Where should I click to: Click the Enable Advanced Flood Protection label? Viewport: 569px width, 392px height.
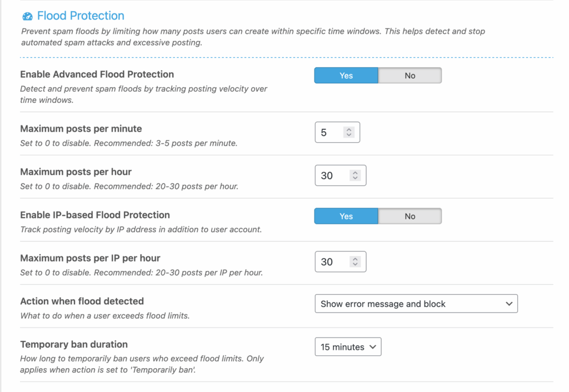[97, 74]
